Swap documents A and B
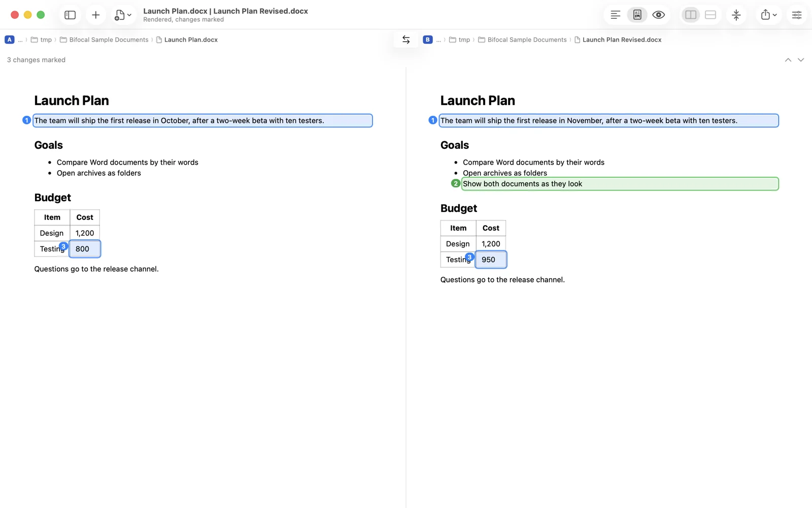This screenshot has height=508, width=812. coord(406,40)
